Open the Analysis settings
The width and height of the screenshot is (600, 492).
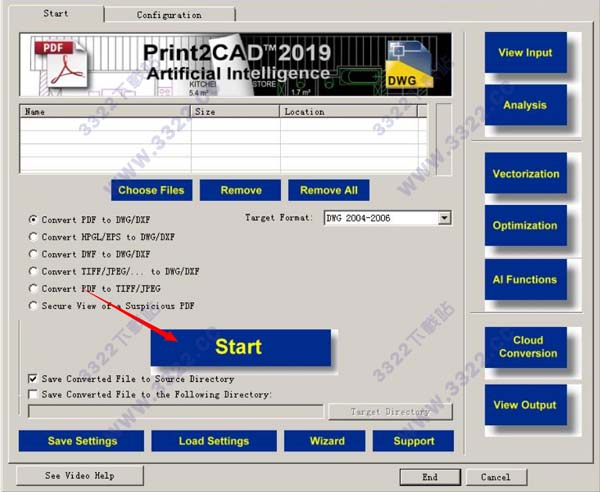click(525, 105)
